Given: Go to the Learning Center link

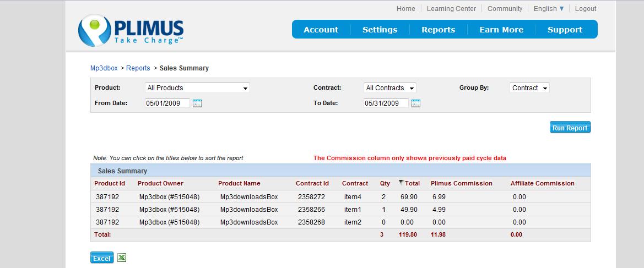Looking at the screenshot, I should (x=451, y=8).
